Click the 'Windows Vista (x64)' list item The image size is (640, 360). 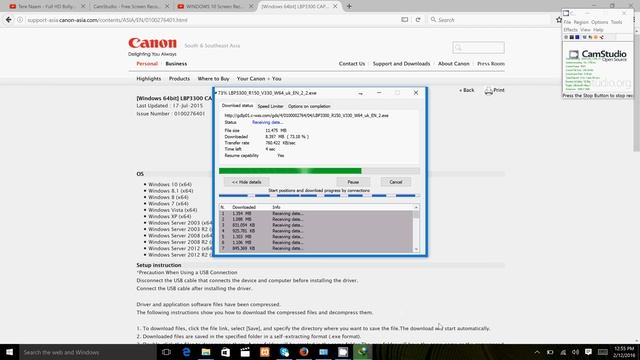[172, 210]
